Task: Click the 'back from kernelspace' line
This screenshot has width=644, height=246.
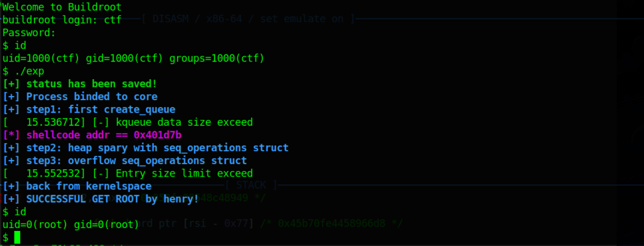Action: (88, 186)
